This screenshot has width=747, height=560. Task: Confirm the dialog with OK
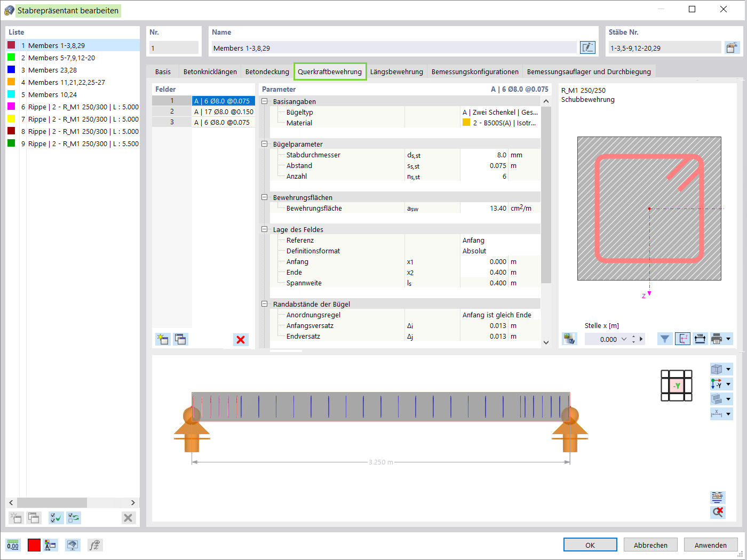590,545
